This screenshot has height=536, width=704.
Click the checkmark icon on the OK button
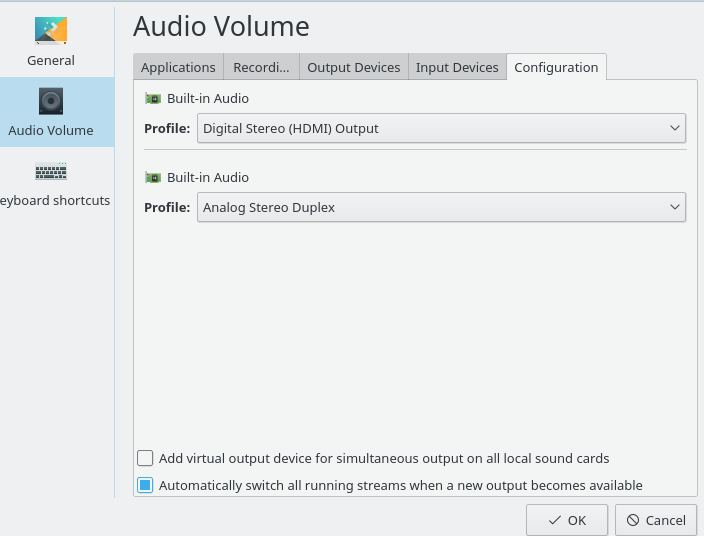tap(554, 520)
